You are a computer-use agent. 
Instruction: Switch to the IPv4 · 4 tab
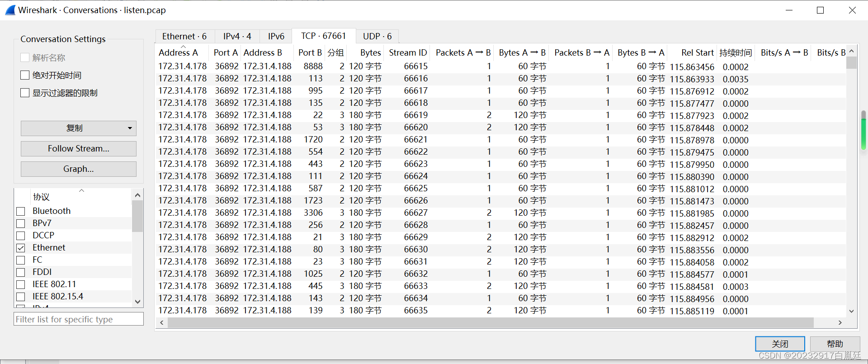tap(237, 36)
